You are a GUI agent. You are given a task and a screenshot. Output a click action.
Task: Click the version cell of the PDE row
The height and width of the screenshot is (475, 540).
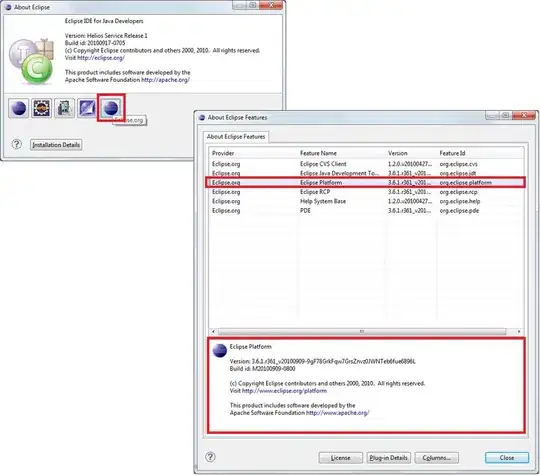(409, 210)
